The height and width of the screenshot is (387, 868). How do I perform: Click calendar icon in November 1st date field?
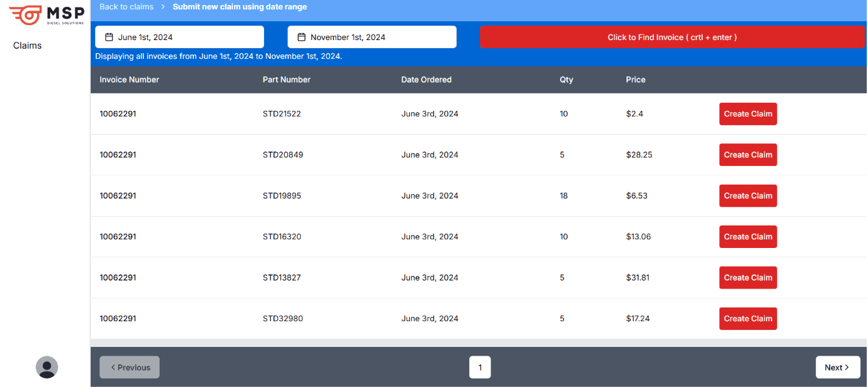point(301,37)
